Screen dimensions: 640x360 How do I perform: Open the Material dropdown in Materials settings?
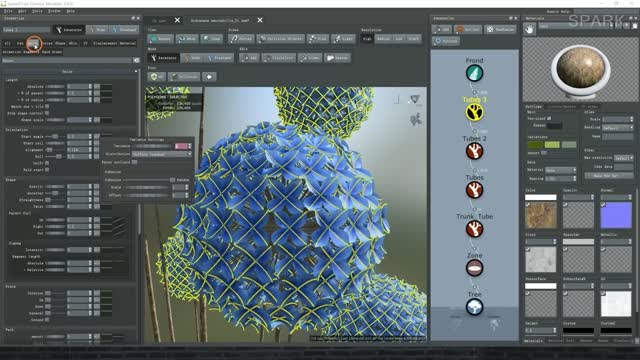point(561,170)
